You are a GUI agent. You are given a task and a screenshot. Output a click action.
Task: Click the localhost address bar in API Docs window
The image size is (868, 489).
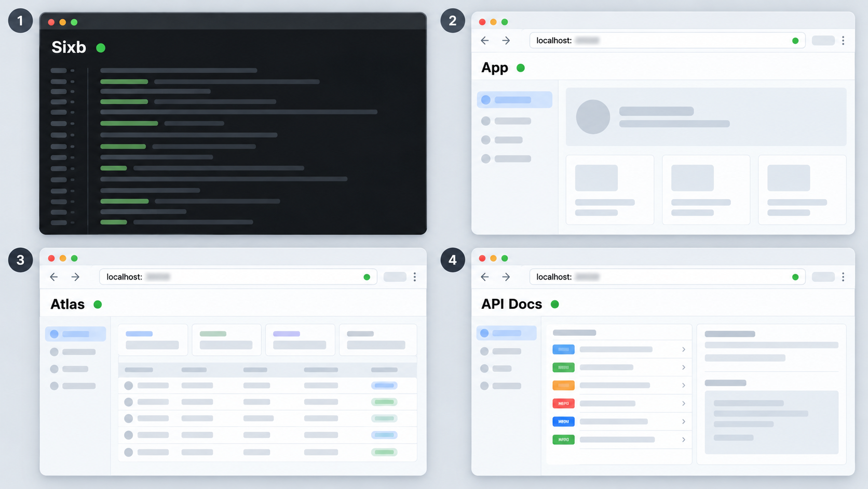(x=667, y=277)
